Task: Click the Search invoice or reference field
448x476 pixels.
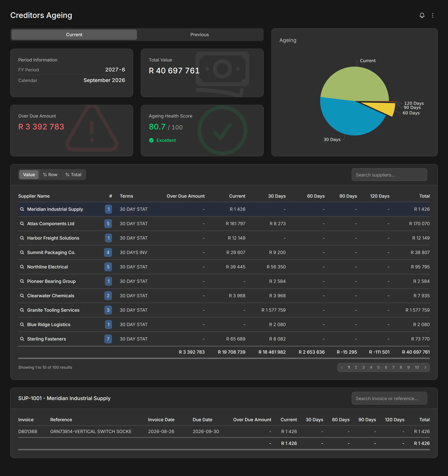Action: tap(389, 398)
